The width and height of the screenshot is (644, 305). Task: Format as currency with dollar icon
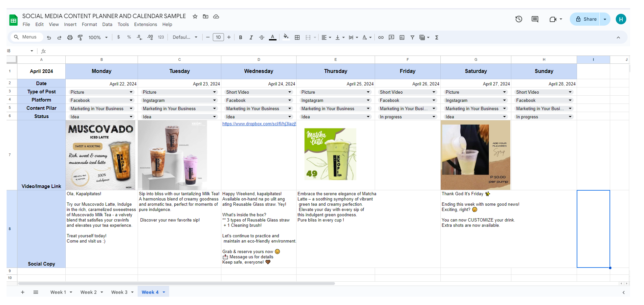tap(119, 37)
